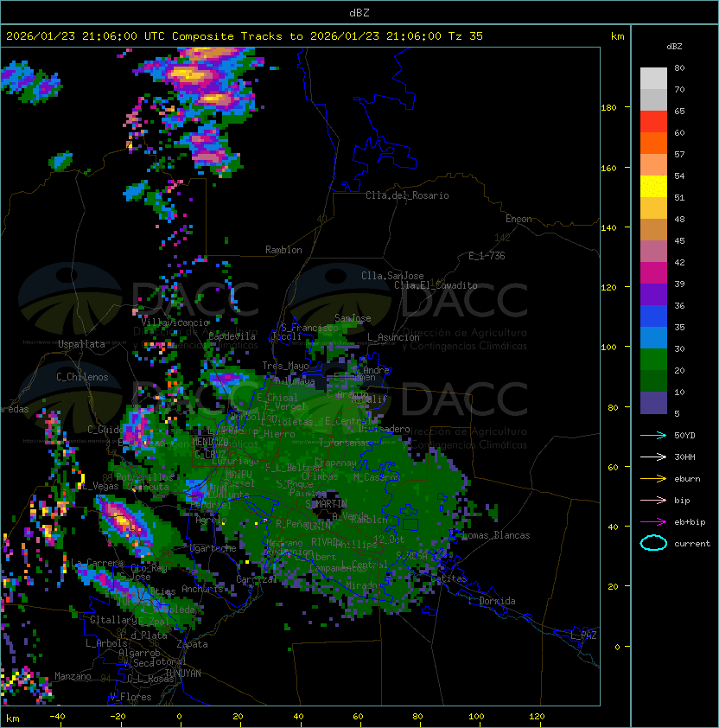Select the bright yellow 54 dBZ legend swatch

click(x=653, y=187)
